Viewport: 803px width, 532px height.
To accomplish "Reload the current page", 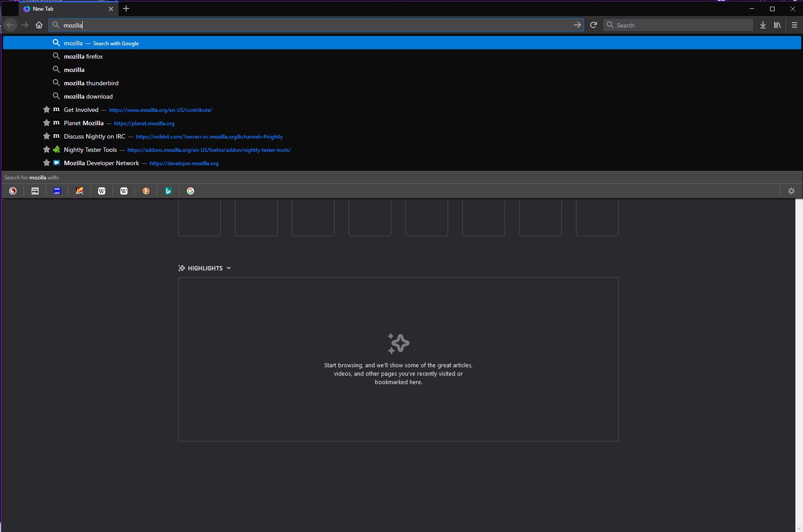I will (x=593, y=25).
